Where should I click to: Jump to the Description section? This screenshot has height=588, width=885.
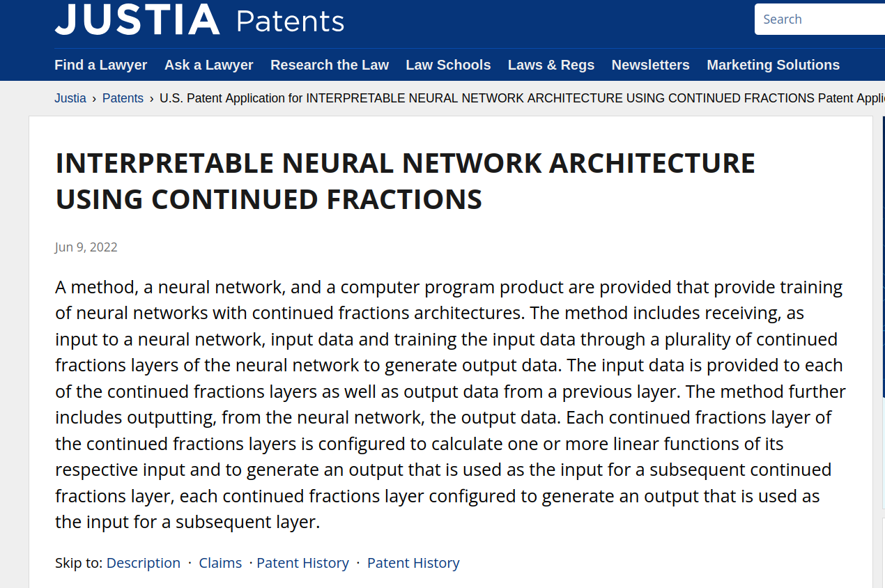[144, 563]
